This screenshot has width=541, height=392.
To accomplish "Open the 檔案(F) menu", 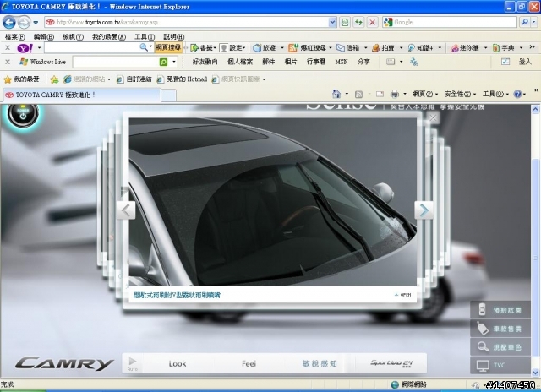I will (x=15, y=36).
